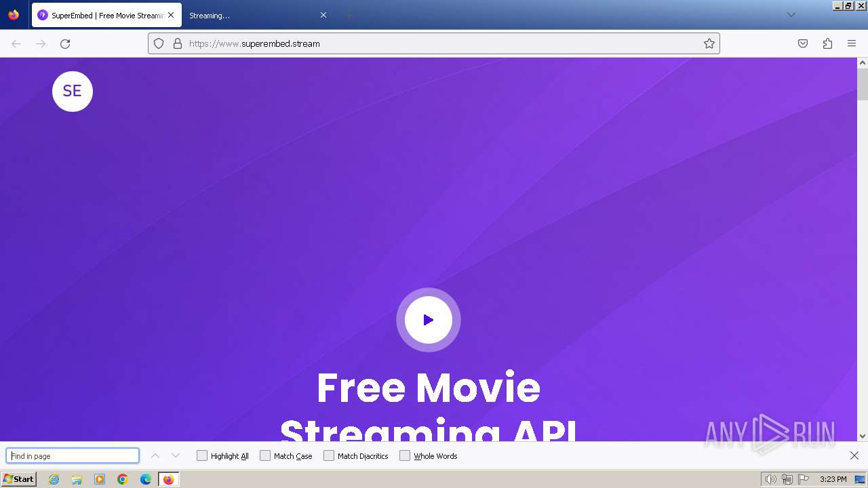The image size is (868, 488).
Task: Go forward to next page
Action: pyautogui.click(x=41, y=43)
